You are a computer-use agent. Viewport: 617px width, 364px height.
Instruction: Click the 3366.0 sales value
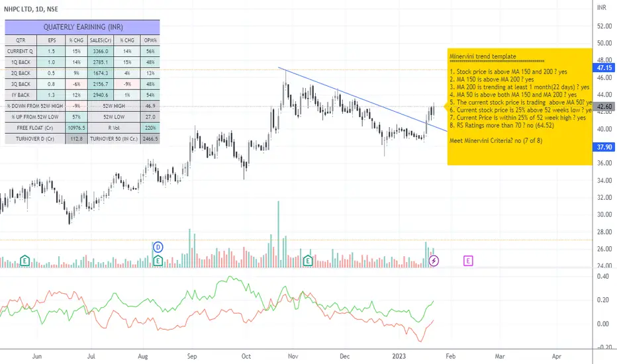click(101, 51)
